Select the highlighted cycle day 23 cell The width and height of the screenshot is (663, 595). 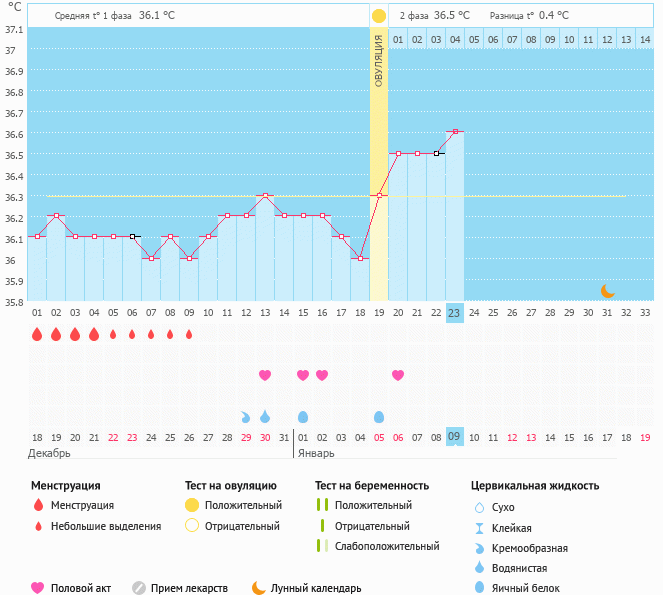454,312
